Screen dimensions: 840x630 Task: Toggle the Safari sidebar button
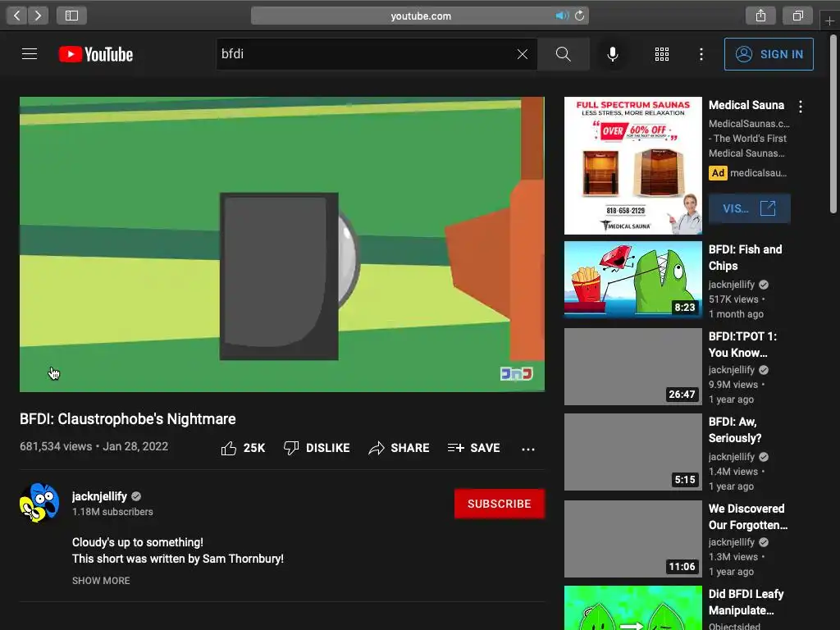pos(72,16)
